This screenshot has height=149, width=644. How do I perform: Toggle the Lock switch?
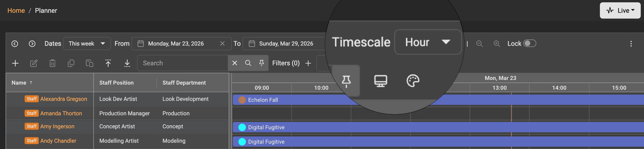point(530,43)
